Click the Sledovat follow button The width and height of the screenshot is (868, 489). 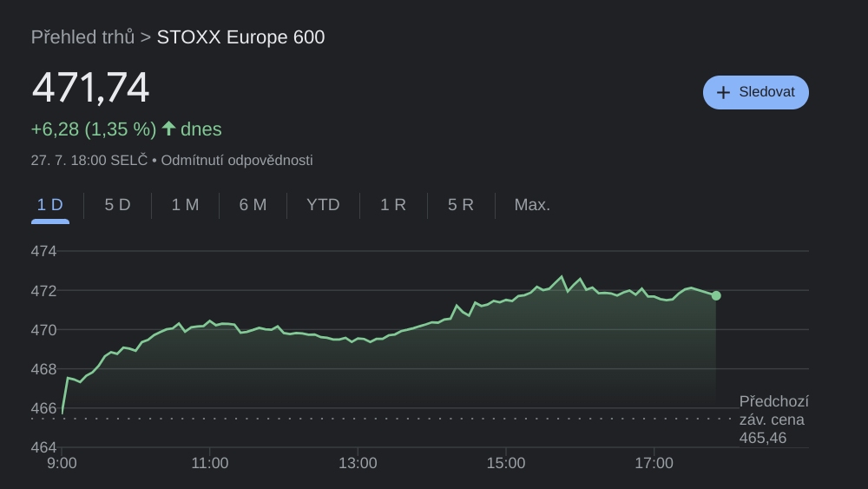pos(756,92)
